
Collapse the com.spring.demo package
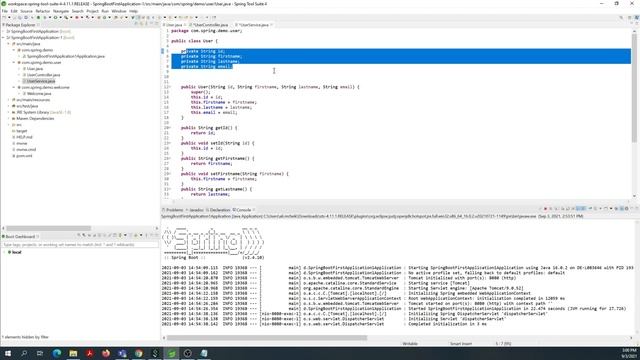coord(14,50)
